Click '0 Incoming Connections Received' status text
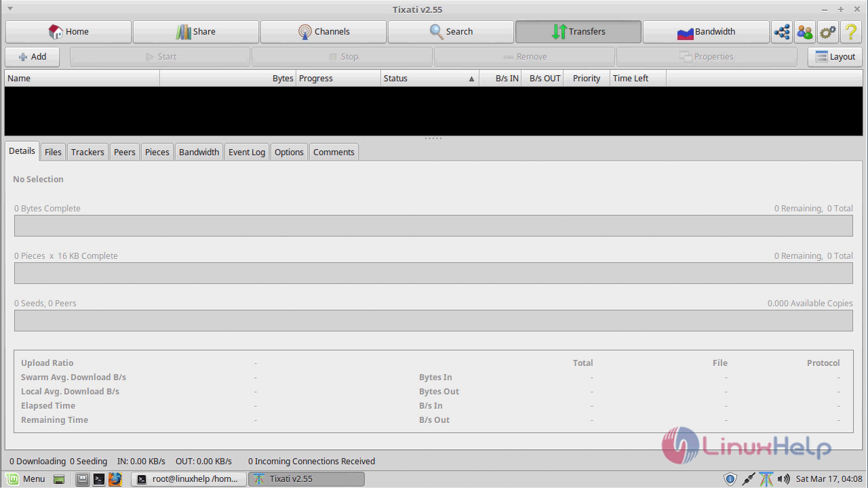This screenshot has width=868, height=488. pos(311,462)
